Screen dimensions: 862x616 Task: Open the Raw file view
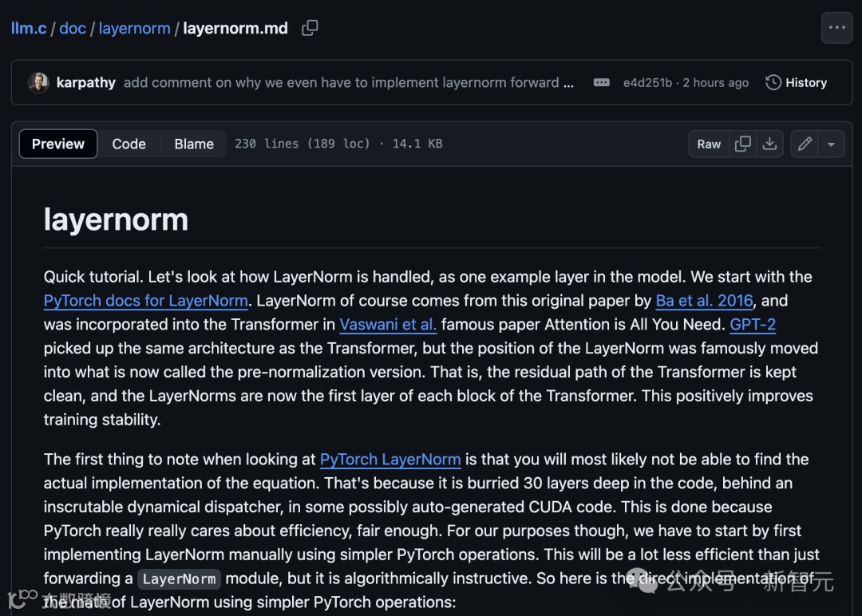[709, 144]
